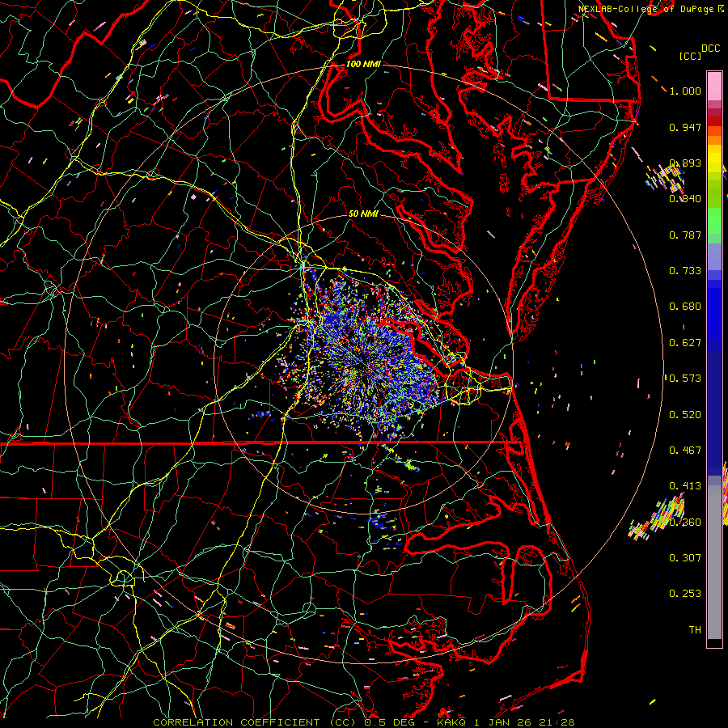Viewport: 728px width, 728px height.
Task: Select the 0.787 scale value
Action: pos(685,235)
